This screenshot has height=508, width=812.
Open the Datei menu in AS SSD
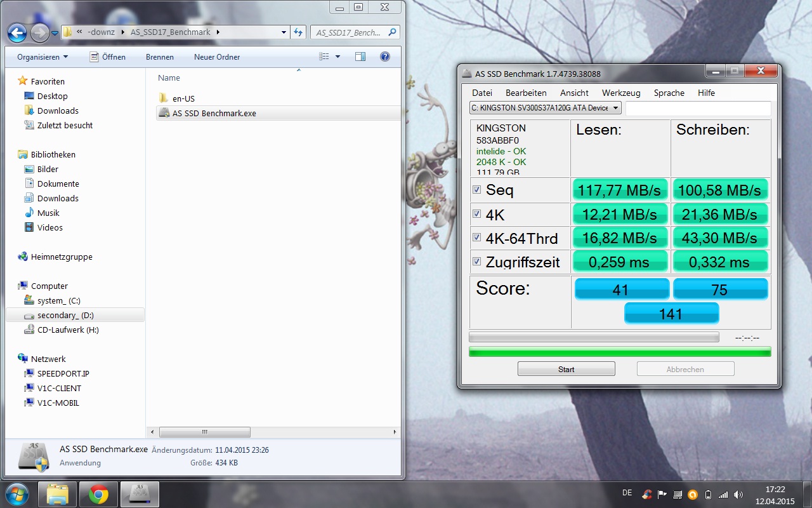click(482, 93)
